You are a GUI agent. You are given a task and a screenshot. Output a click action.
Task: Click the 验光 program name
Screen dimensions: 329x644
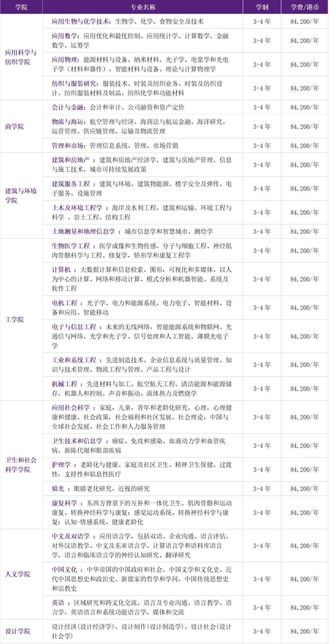58,489
